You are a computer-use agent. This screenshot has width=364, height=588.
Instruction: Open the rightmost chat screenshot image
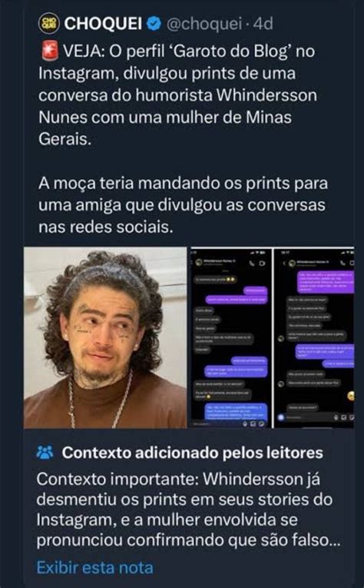314,337
